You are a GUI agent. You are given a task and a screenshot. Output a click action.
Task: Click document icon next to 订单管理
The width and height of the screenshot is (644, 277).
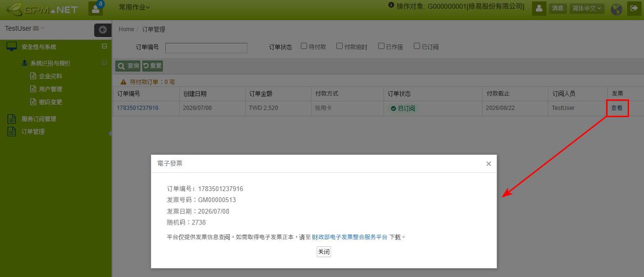coord(12,132)
